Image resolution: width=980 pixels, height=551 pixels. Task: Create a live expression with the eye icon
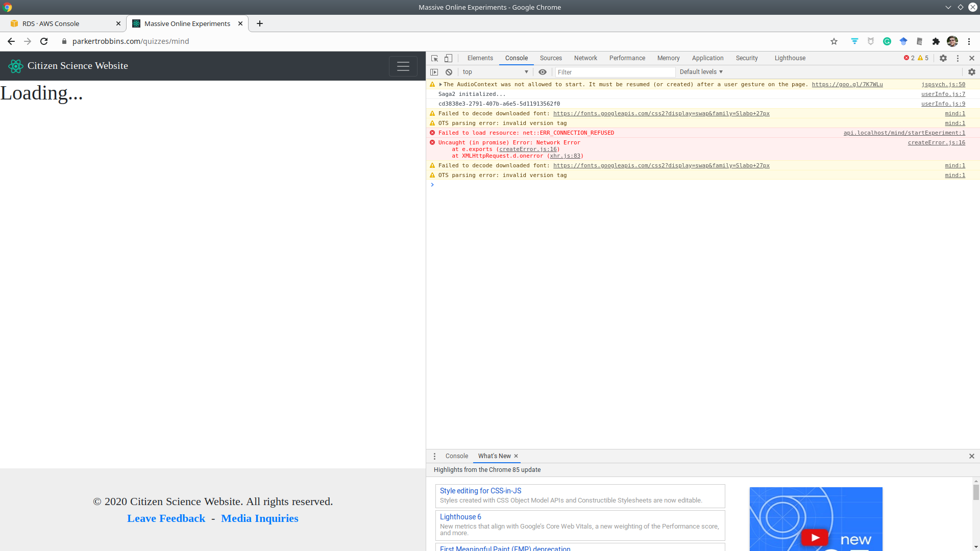[x=543, y=72]
